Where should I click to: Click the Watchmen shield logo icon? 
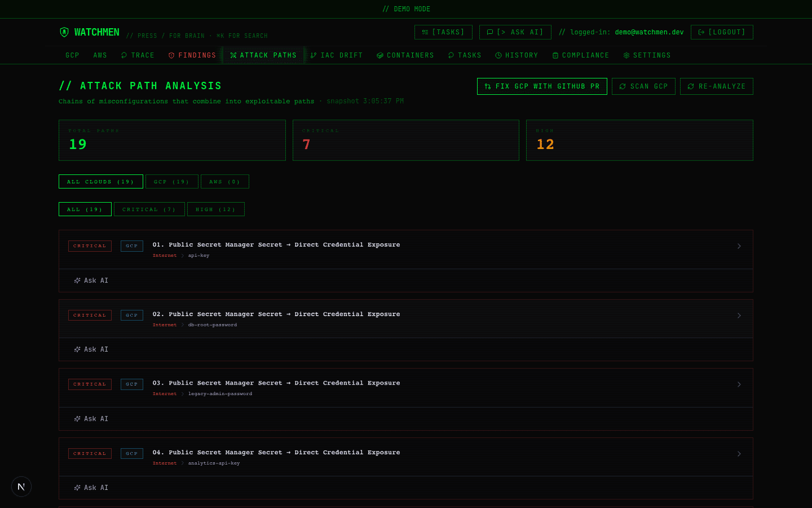(64, 32)
